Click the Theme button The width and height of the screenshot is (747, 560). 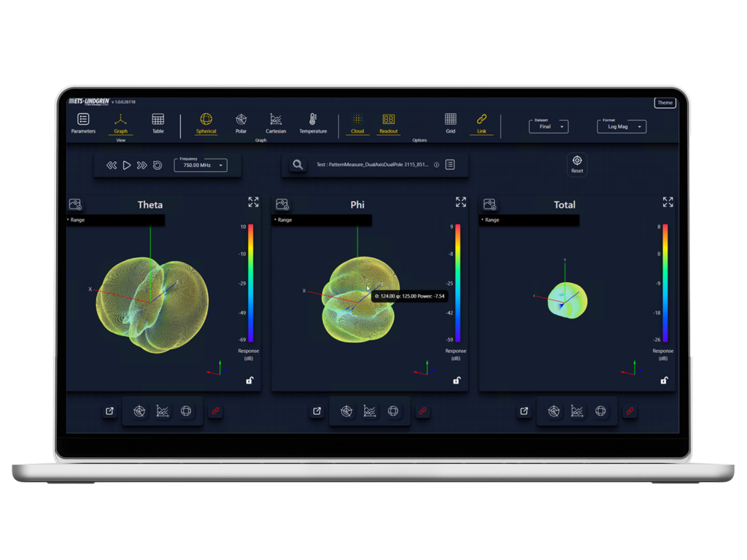pos(665,102)
